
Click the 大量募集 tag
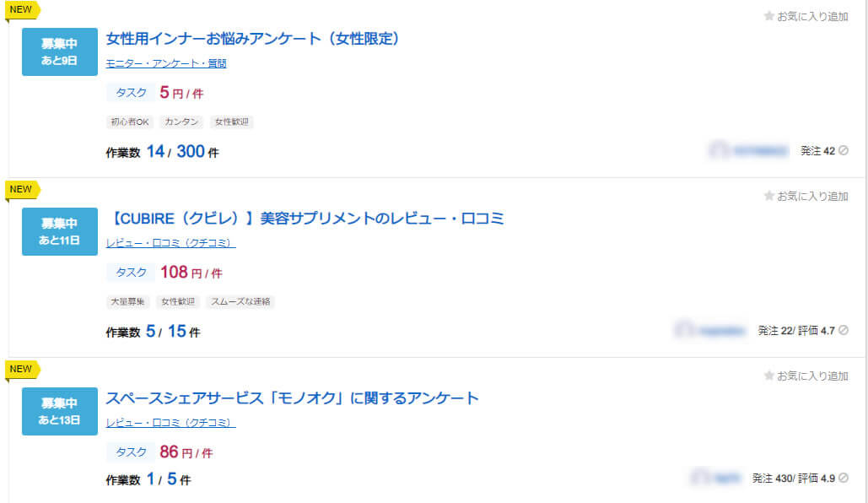tap(128, 301)
